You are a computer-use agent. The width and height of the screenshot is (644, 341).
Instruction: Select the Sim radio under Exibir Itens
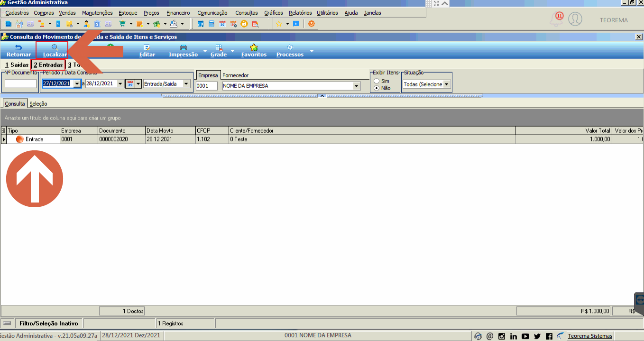click(x=377, y=81)
